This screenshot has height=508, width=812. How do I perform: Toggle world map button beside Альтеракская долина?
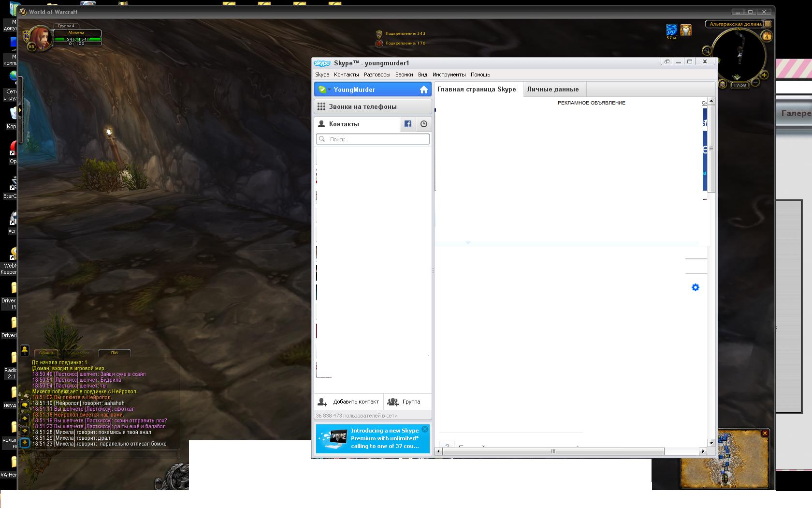click(x=768, y=24)
